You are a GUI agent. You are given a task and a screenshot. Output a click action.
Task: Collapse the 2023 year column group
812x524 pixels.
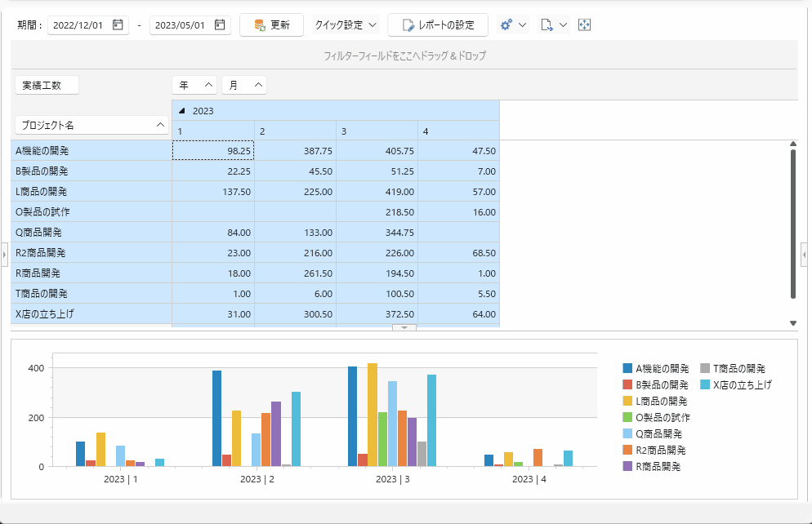182,111
